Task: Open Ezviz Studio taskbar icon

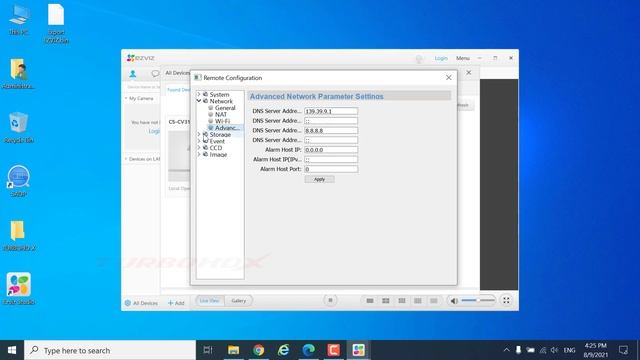Action: click(x=358, y=350)
